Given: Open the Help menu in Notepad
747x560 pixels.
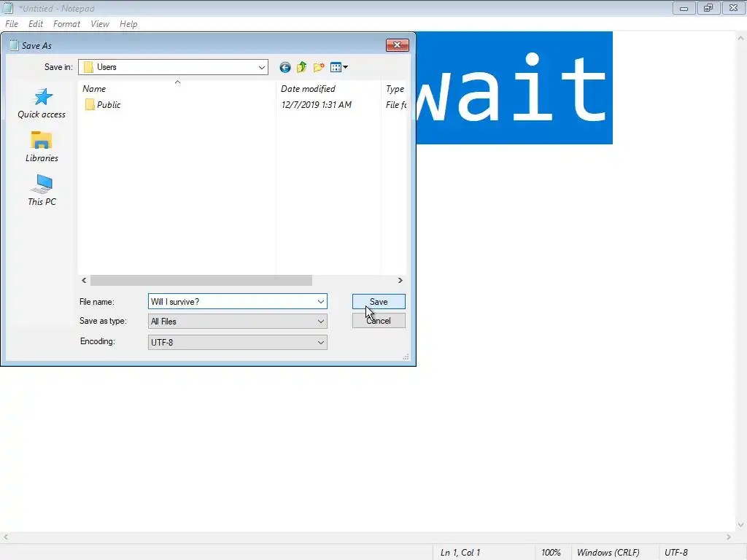Looking at the screenshot, I should (128, 24).
